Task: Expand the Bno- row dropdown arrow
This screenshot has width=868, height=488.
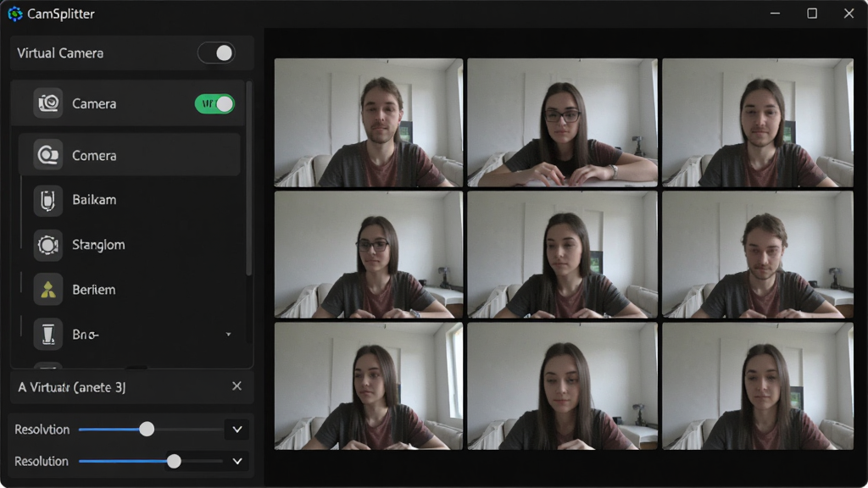Action: (228, 335)
